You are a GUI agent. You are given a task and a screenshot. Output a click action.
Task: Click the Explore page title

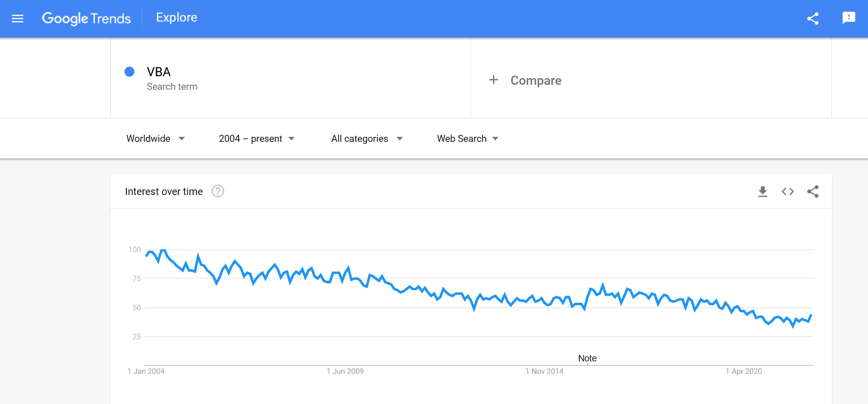[x=176, y=18]
